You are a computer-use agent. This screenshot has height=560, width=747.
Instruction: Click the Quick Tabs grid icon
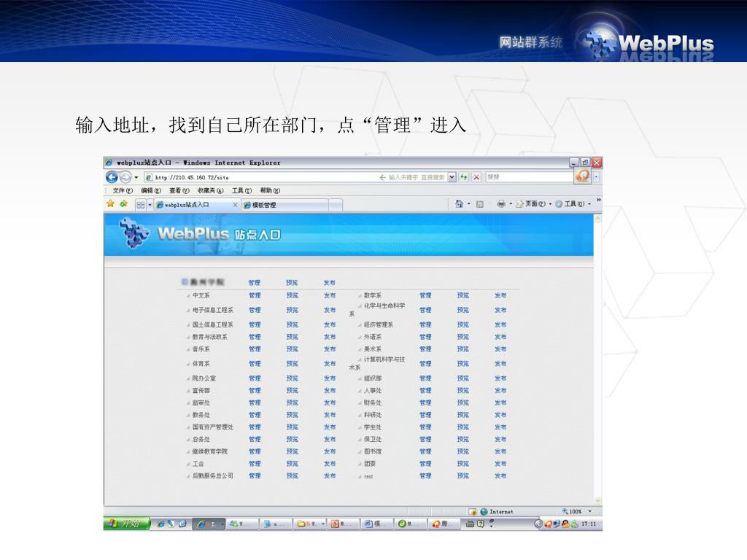[x=141, y=205]
